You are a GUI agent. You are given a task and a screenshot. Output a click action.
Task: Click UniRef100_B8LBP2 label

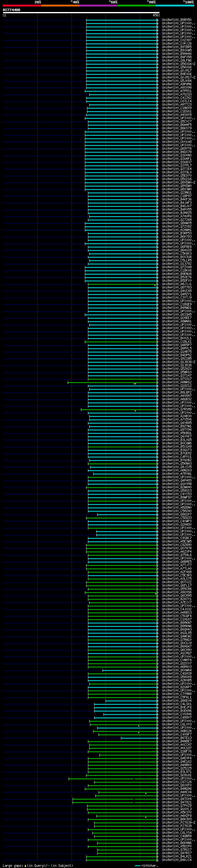(177, 392)
